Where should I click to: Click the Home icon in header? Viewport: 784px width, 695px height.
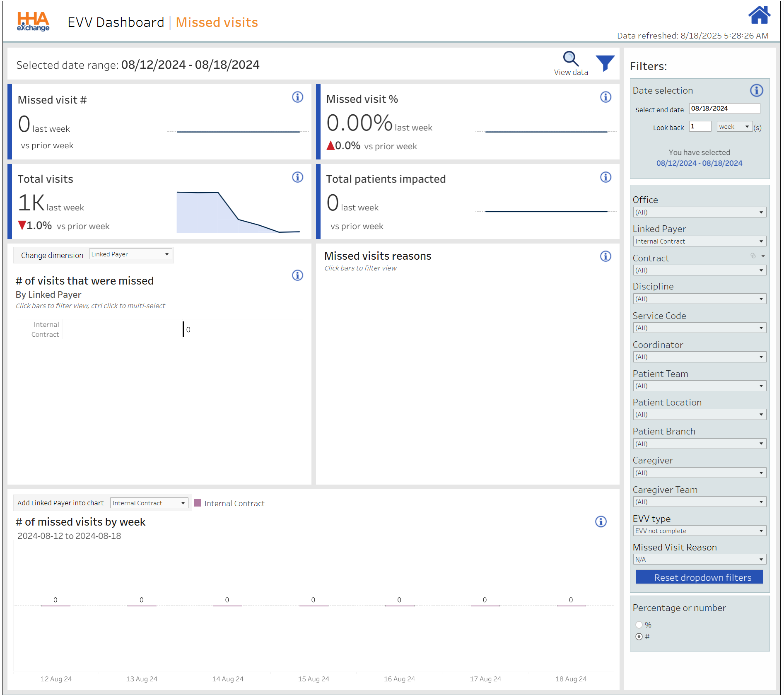[759, 16]
